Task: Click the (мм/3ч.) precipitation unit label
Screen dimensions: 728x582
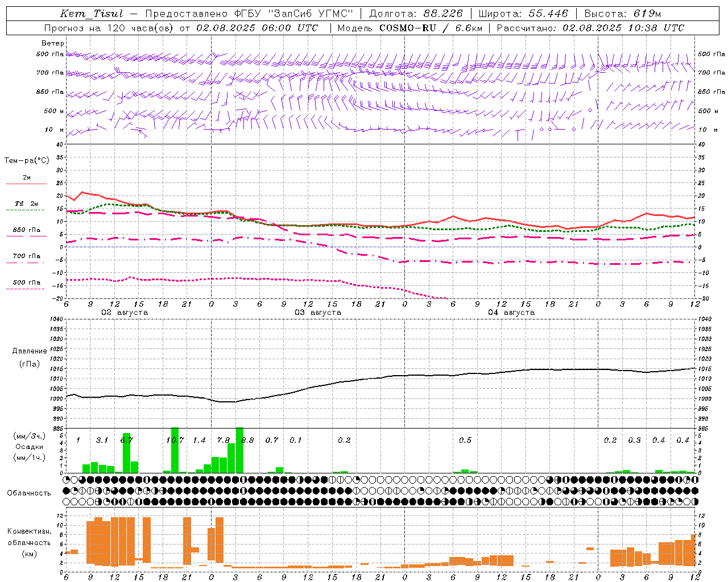Action: 30,436
